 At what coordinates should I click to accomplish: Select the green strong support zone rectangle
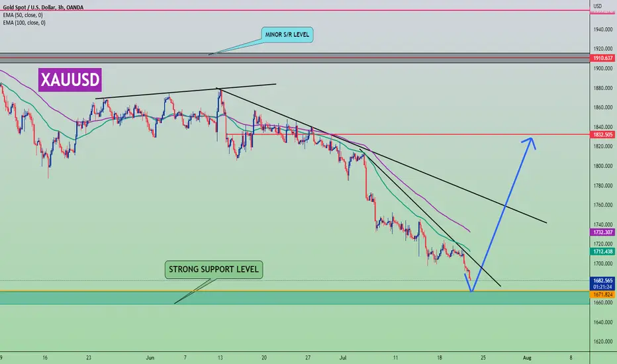pos(295,298)
